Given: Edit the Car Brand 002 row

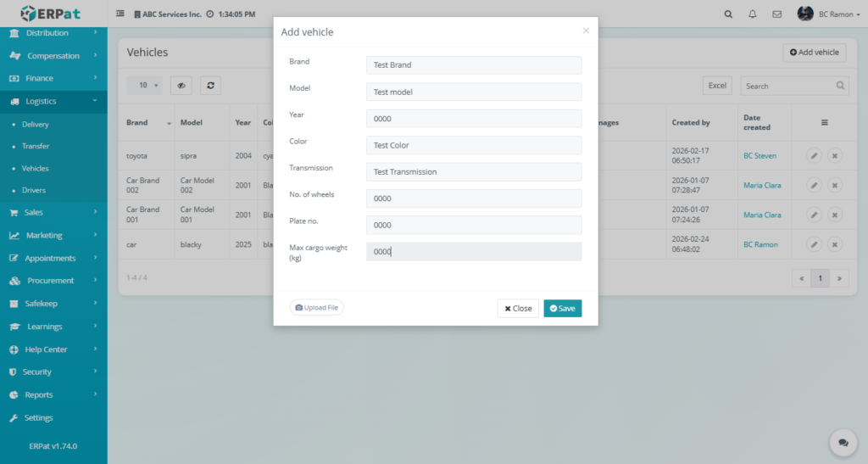Looking at the screenshot, I should (x=814, y=185).
